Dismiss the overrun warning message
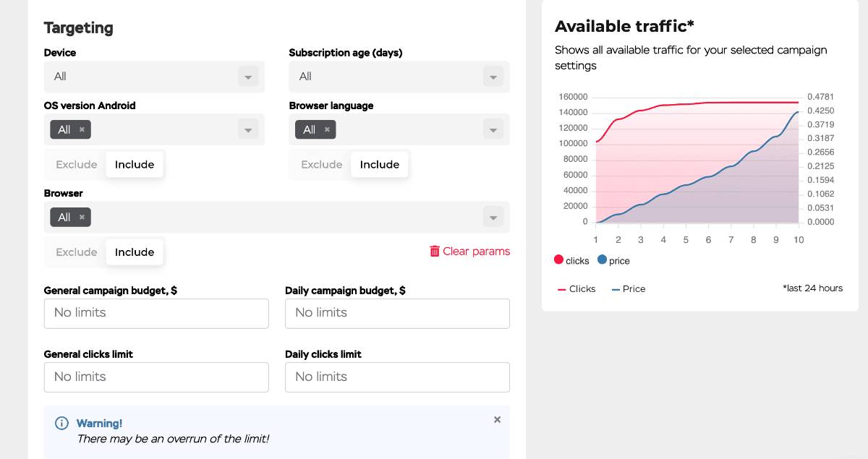Viewport: 868px width, 459px height. tap(497, 420)
